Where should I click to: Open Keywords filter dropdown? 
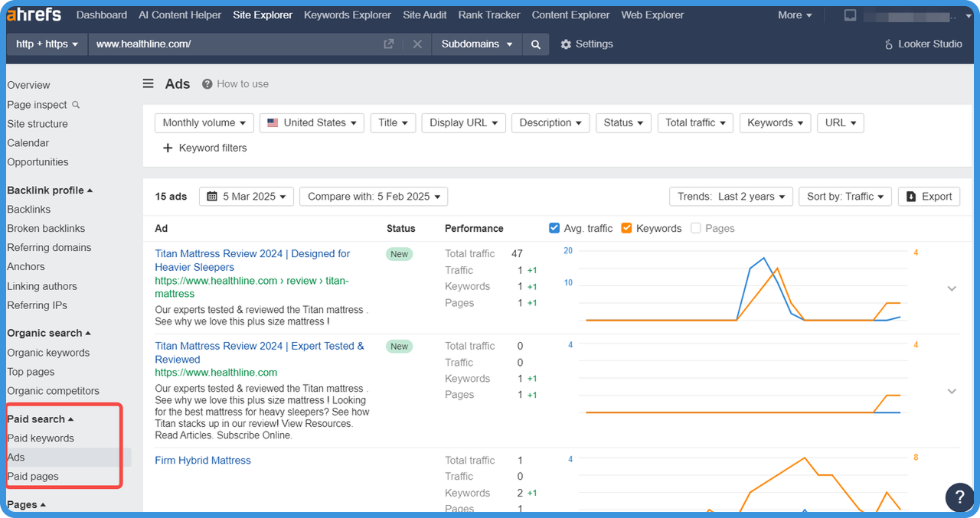point(776,123)
